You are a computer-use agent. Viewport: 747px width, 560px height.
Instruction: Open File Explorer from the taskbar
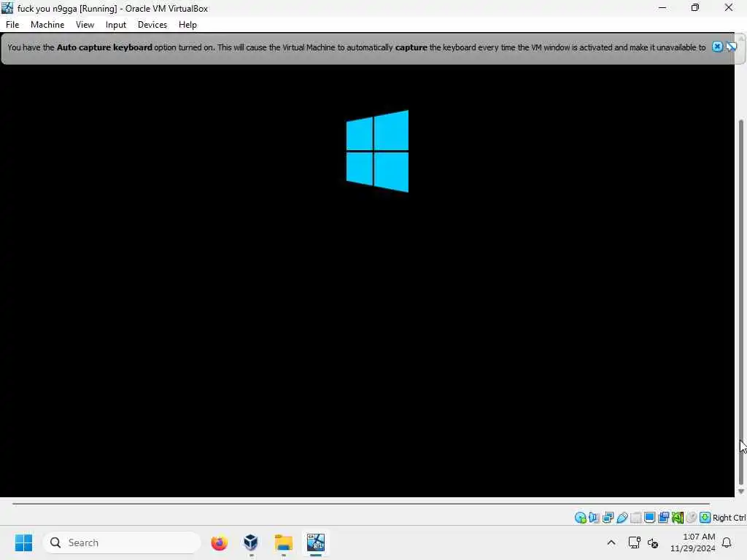pyautogui.click(x=284, y=542)
